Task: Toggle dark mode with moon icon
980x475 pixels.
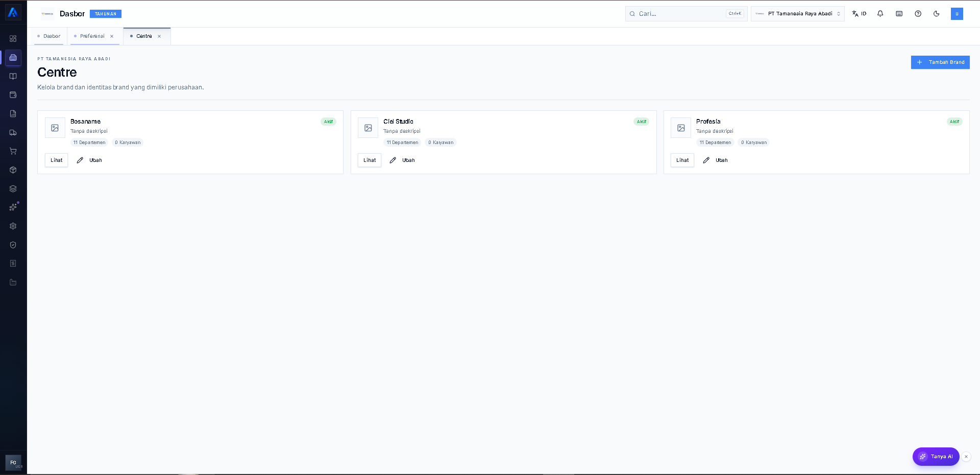Action: [937, 14]
